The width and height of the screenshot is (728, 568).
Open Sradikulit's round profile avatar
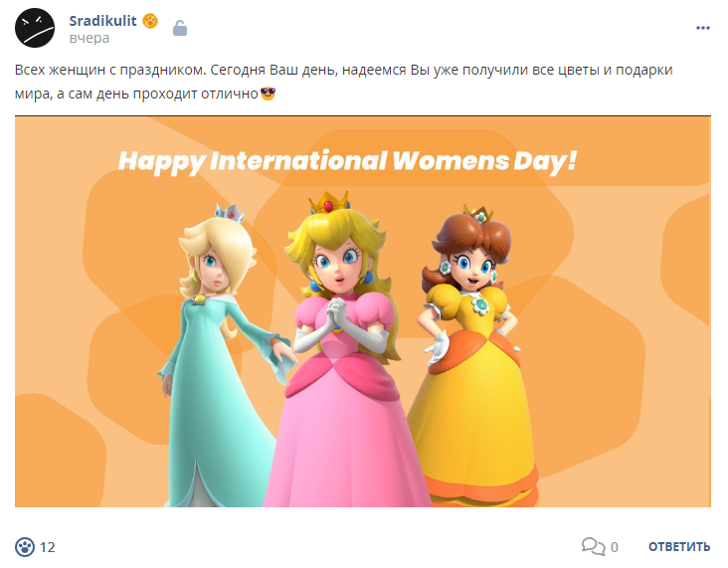click(x=35, y=28)
